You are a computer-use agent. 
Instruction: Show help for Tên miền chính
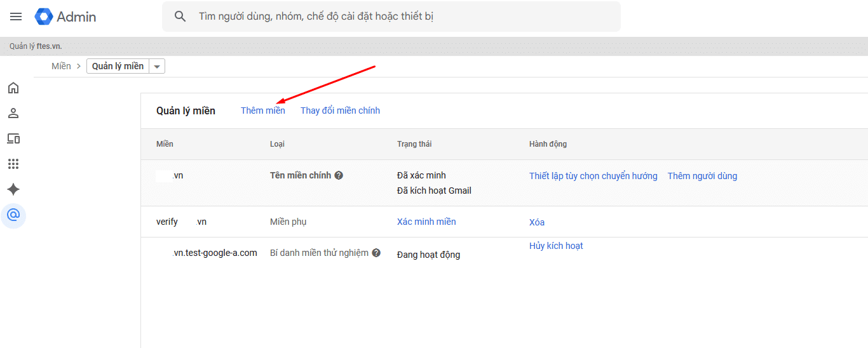pos(339,176)
